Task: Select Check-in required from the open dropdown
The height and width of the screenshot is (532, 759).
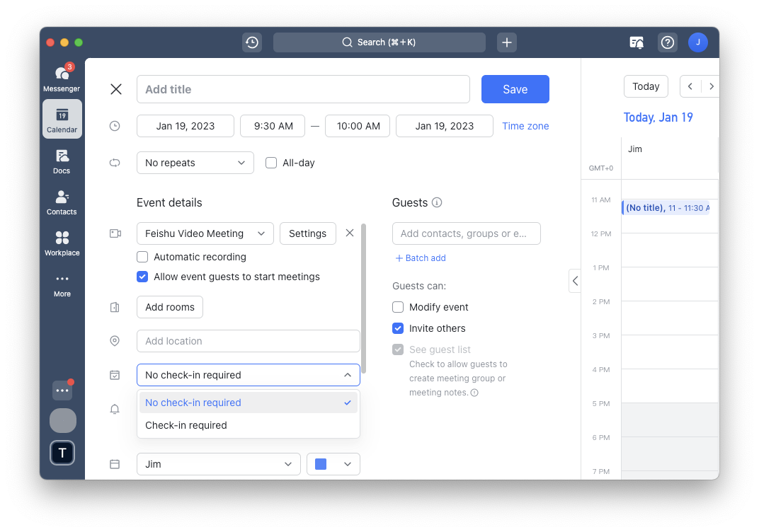Action: tap(186, 425)
